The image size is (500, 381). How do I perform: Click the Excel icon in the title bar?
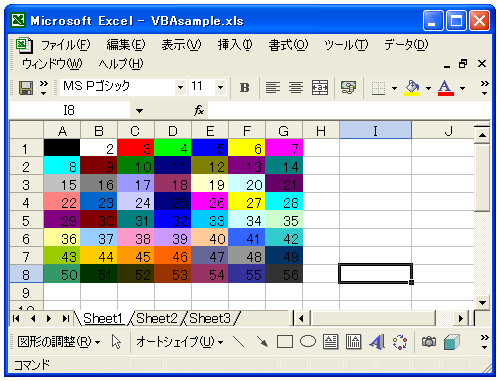(x=18, y=20)
